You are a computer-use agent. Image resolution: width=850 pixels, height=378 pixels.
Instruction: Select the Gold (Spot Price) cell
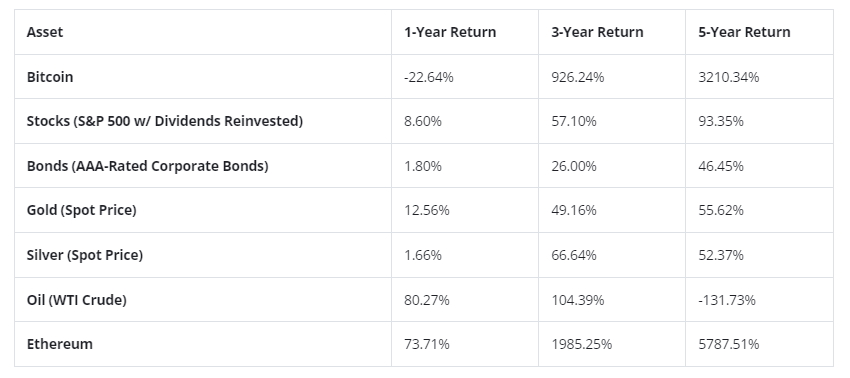(x=81, y=210)
